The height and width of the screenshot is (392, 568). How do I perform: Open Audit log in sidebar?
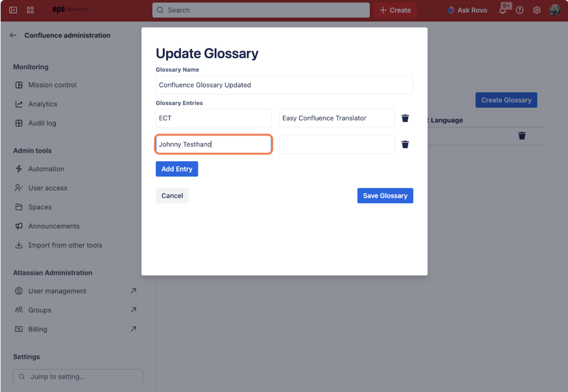(42, 123)
